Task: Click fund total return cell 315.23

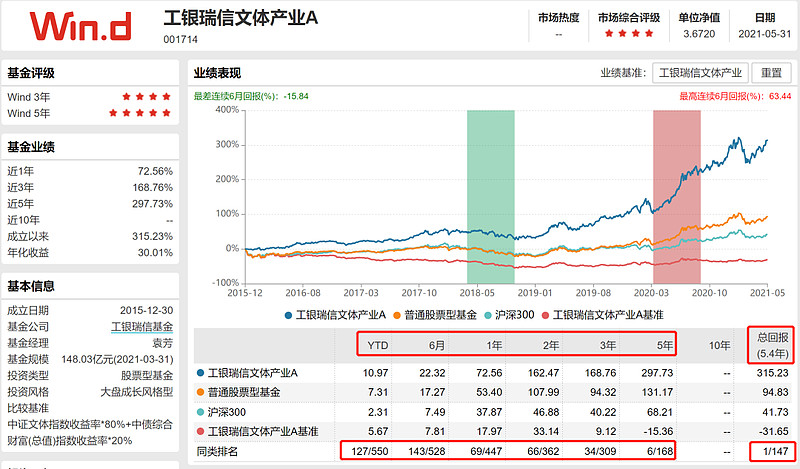Action: coord(772,373)
